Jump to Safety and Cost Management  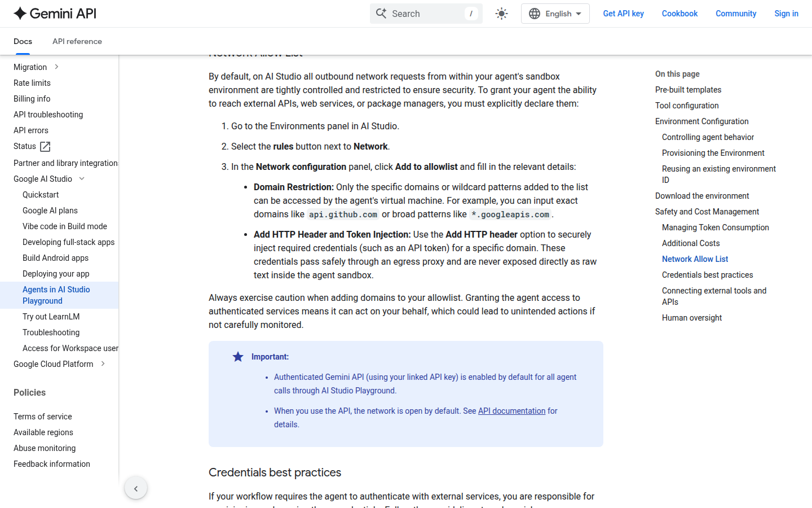pyautogui.click(x=707, y=212)
